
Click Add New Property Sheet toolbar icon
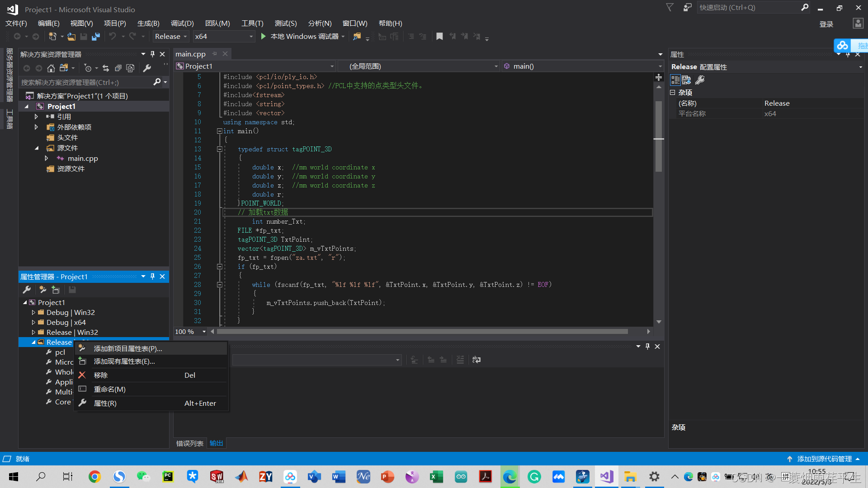coord(43,290)
